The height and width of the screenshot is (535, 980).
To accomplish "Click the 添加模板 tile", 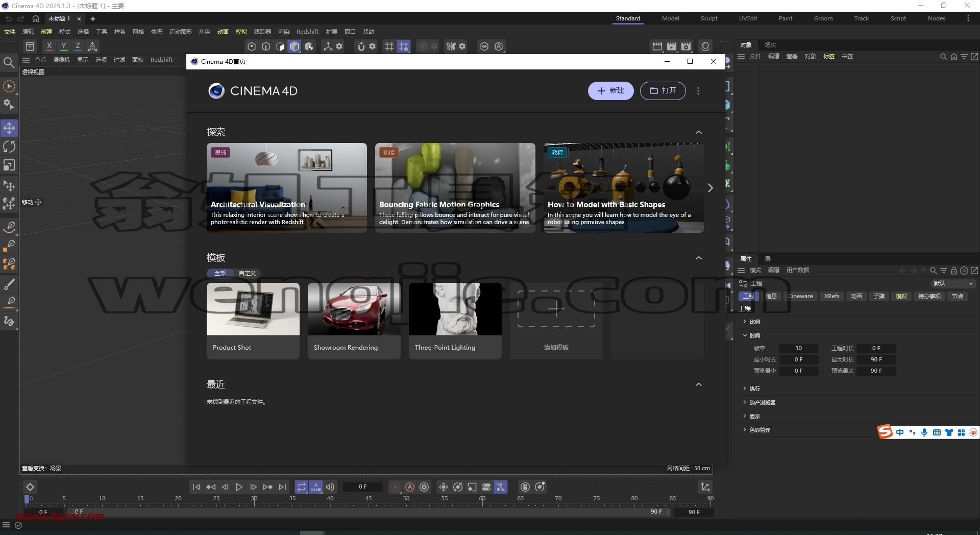I will tap(556, 321).
